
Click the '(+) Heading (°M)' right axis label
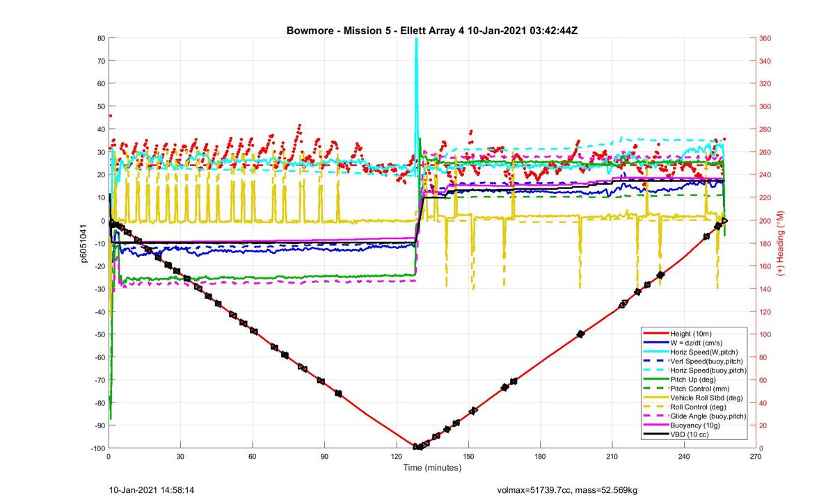781,243
